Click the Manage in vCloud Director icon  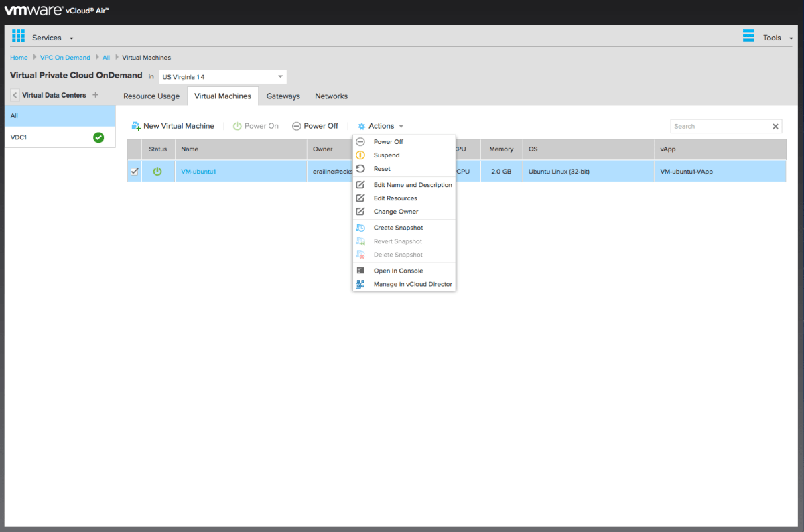point(360,284)
